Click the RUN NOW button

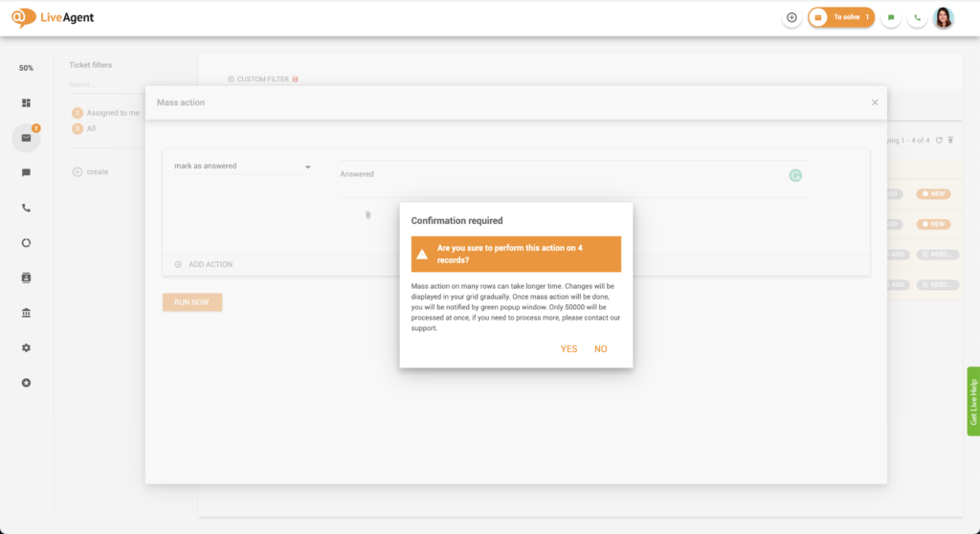click(x=192, y=302)
